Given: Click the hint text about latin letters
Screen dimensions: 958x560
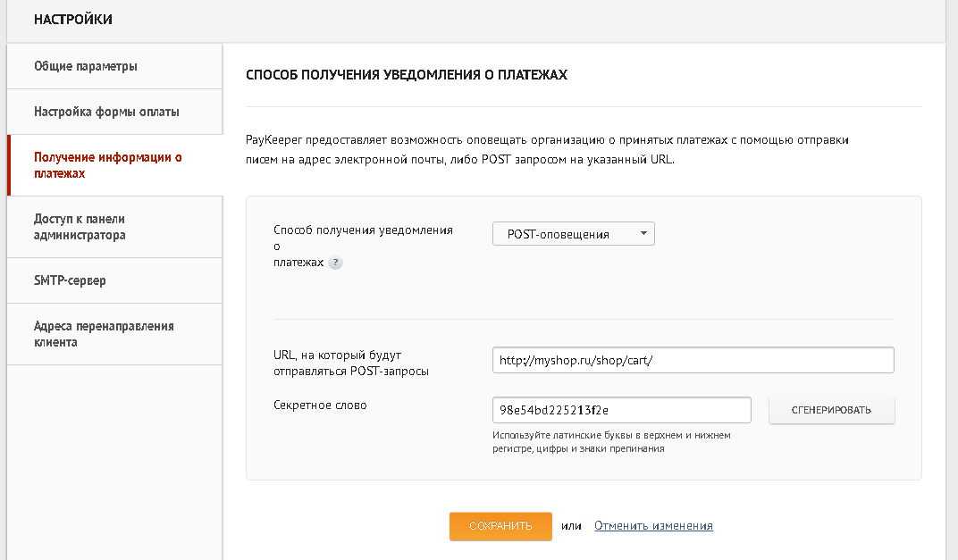Looking at the screenshot, I should [x=611, y=442].
